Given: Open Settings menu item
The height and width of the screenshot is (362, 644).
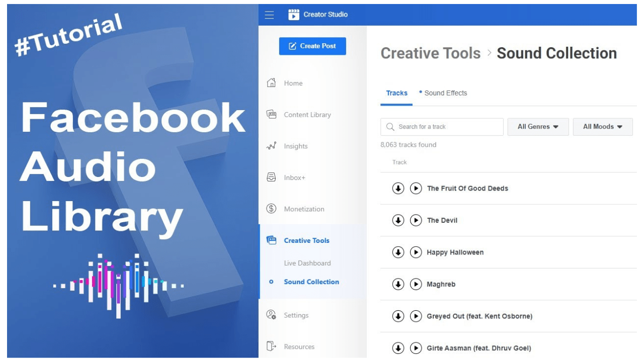Looking at the screenshot, I should tap(296, 315).
